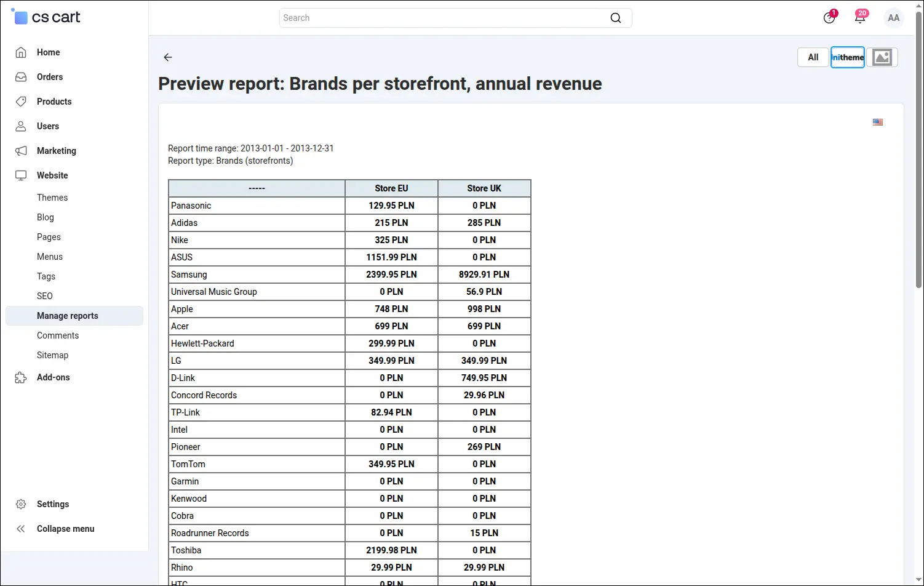Image resolution: width=924 pixels, height=586 pixels.
Task: Click the Website monitor icon
Action: tap(21, 175)
